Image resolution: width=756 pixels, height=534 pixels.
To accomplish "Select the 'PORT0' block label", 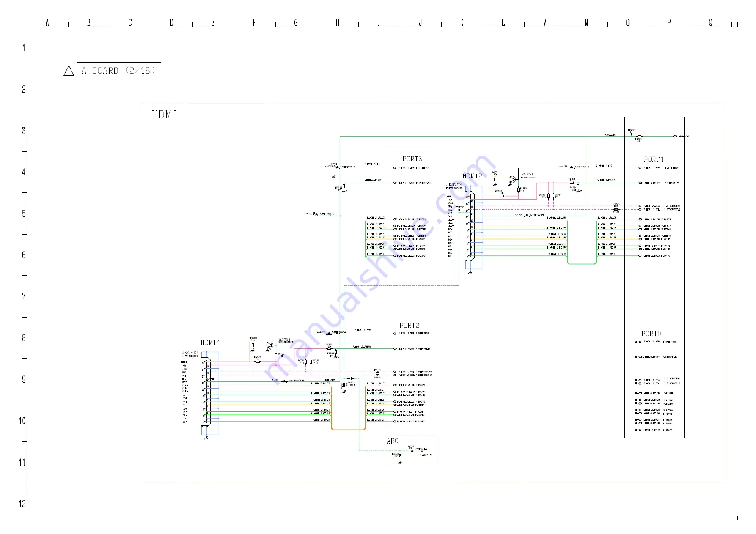I will (651, 334).
